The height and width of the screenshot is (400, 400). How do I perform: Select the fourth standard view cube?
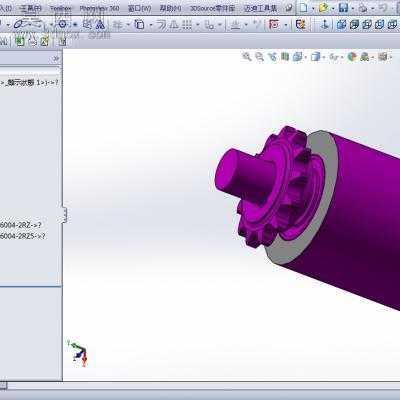click(380, 24)
